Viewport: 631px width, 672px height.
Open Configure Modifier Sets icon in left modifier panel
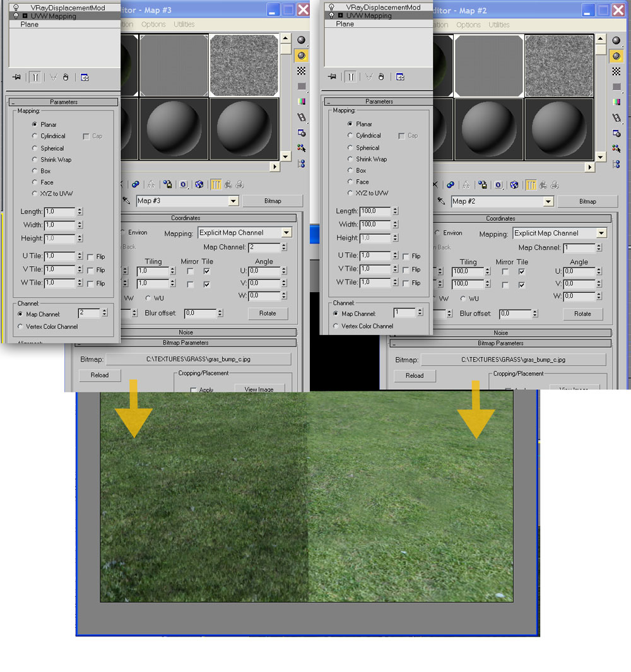click(x=85, y=77)
